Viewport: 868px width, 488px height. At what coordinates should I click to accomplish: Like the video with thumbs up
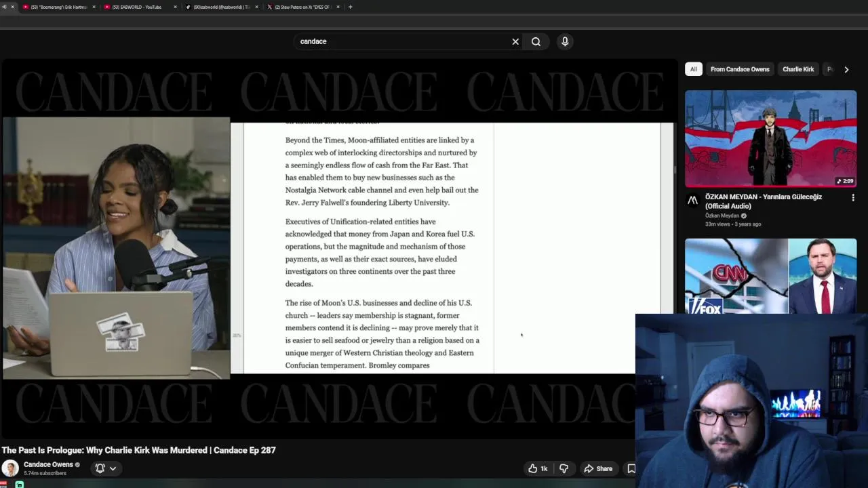point(538,468)
